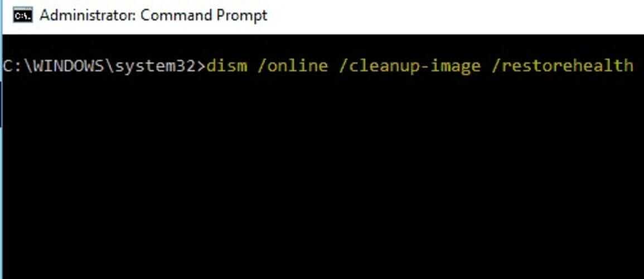Click the '/restorehealth' parameter

pos(563,66)
